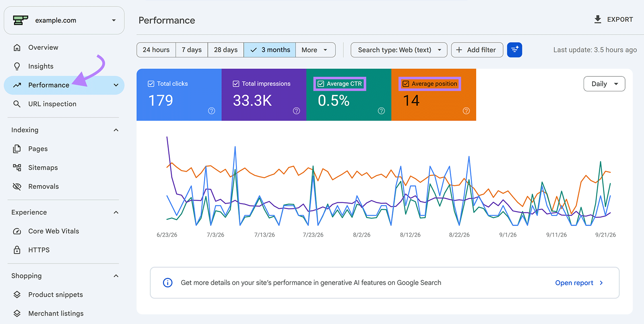
Task: Select the 28 days date range
Action: pyautogui.click(x=226, y=50)
